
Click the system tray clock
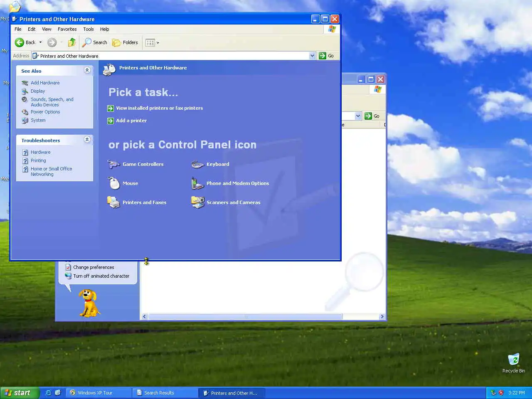[x=517, y=393]
